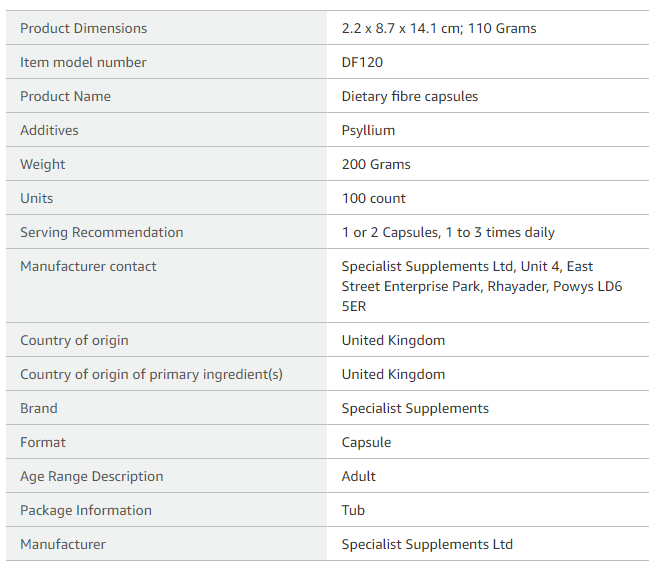This screenshot has height=566, width=659.
Task: Click the Serving Recommendation label
Action: [102, 232]
